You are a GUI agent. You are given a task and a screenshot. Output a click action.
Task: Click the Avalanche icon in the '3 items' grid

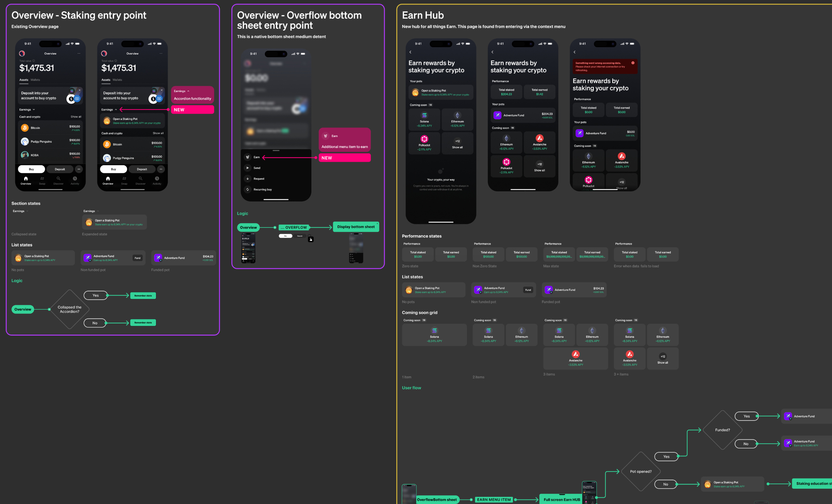pyautogui.click(x=575, y=354)
